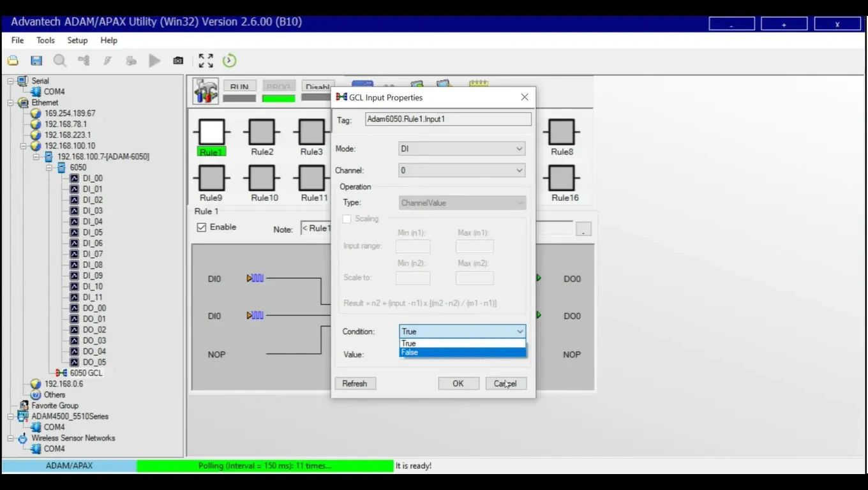
Task: Click the Refresh button in dialog
Action: [x=355, y=383]
